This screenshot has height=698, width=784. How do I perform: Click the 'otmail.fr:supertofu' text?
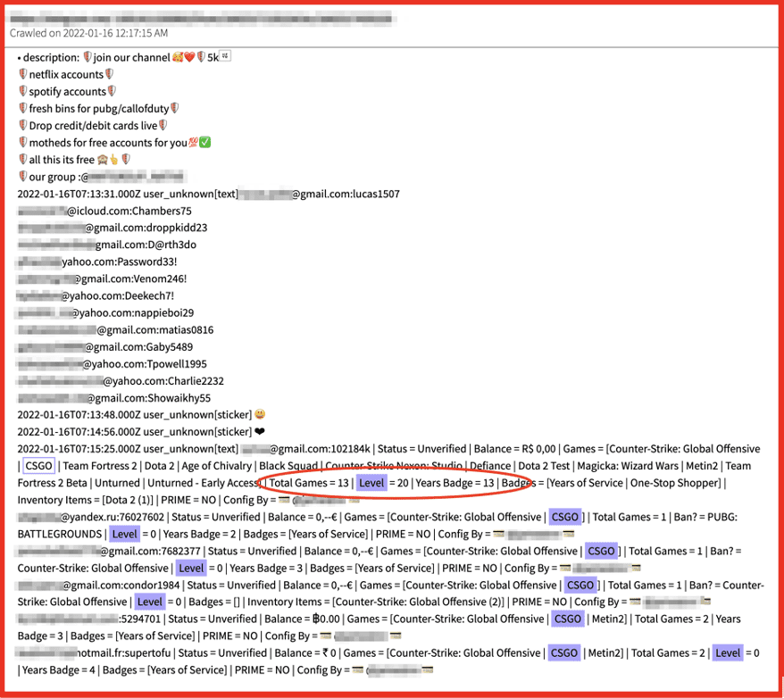pos(124,653)
